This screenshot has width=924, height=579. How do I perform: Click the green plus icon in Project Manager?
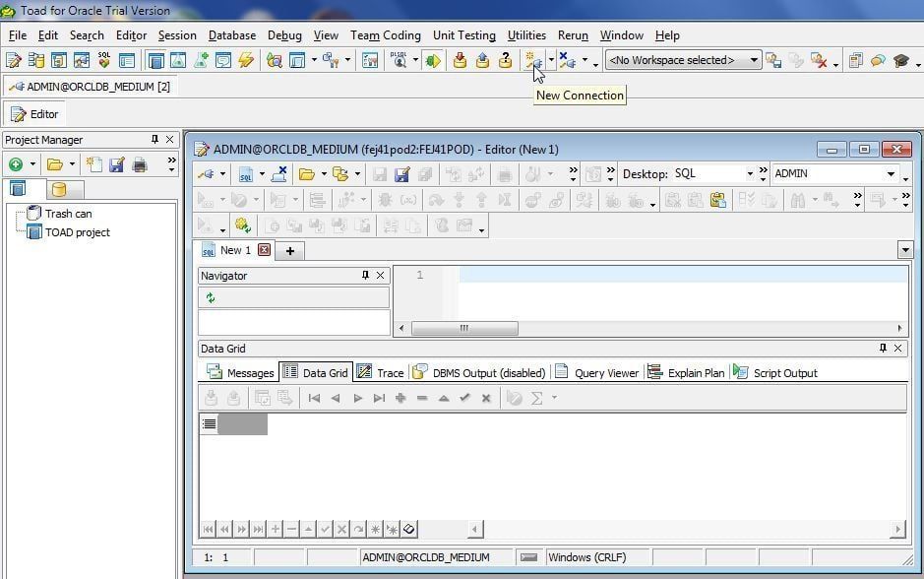(x=16, y=164)
